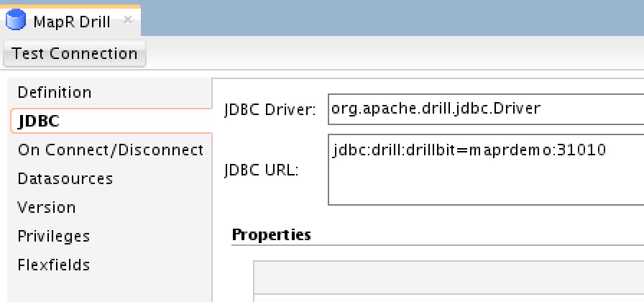The image size is (644, 302).
Task: Open the On Connect/Disconnect section
Action: click(x=111, y=150)
